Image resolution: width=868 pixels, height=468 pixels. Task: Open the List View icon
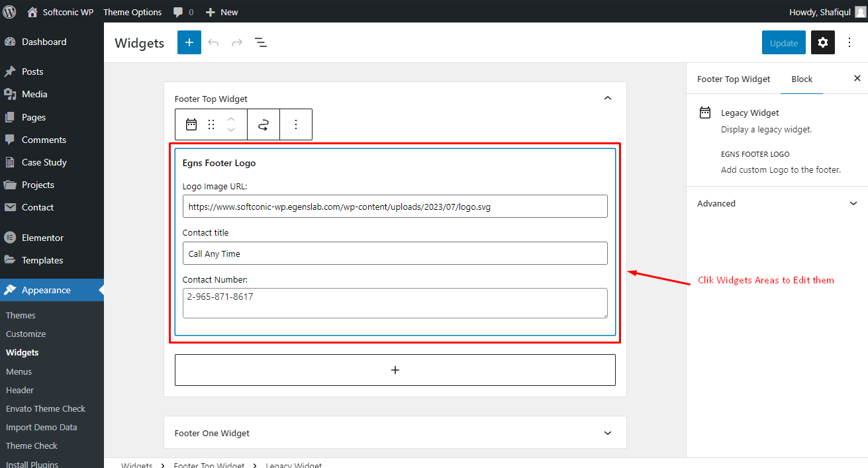[x=261, y=42]
